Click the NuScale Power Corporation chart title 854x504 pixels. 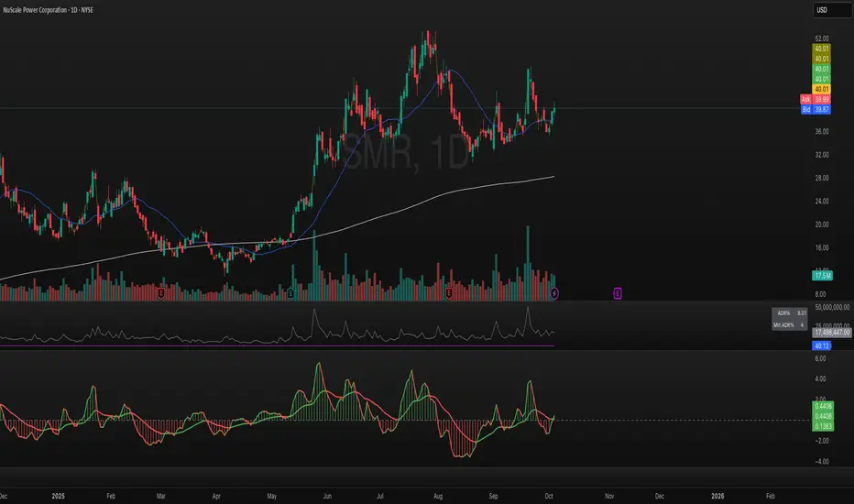[48, 10]
